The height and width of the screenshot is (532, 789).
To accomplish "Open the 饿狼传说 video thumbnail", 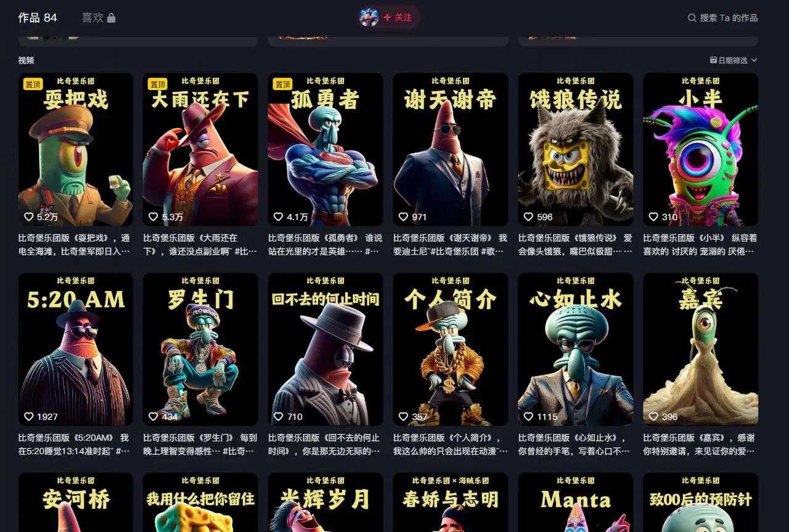I will pos(576,150).
